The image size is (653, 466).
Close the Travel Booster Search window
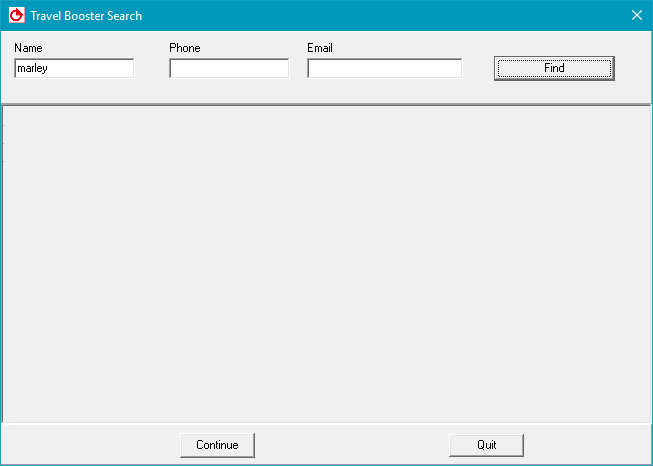click(x=636, y=15)
